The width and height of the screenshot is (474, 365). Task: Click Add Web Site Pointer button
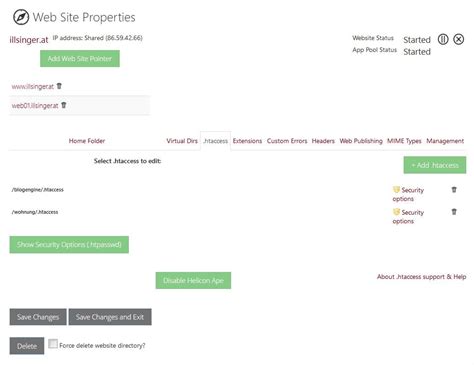tap(80, 59)
